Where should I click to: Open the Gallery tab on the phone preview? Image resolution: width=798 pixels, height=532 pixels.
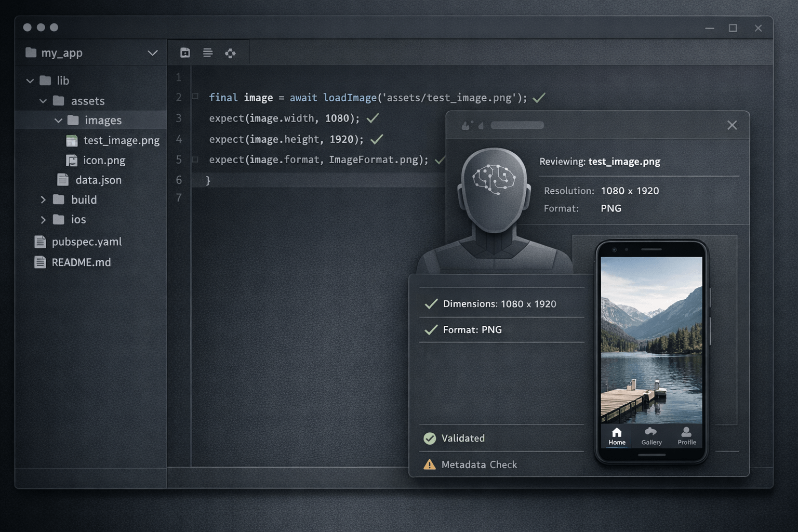651,435
